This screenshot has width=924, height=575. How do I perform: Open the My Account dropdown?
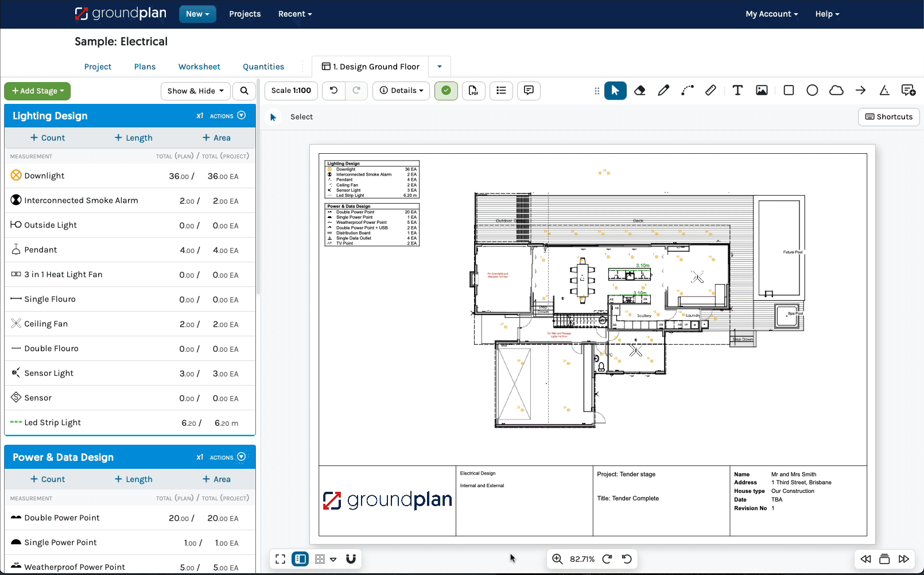[x=772, y=14]
